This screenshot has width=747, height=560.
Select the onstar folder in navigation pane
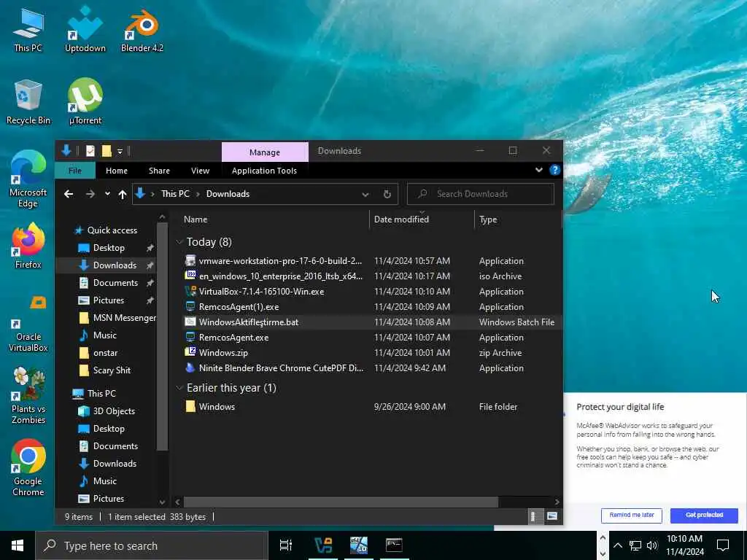tap(105, 353)
